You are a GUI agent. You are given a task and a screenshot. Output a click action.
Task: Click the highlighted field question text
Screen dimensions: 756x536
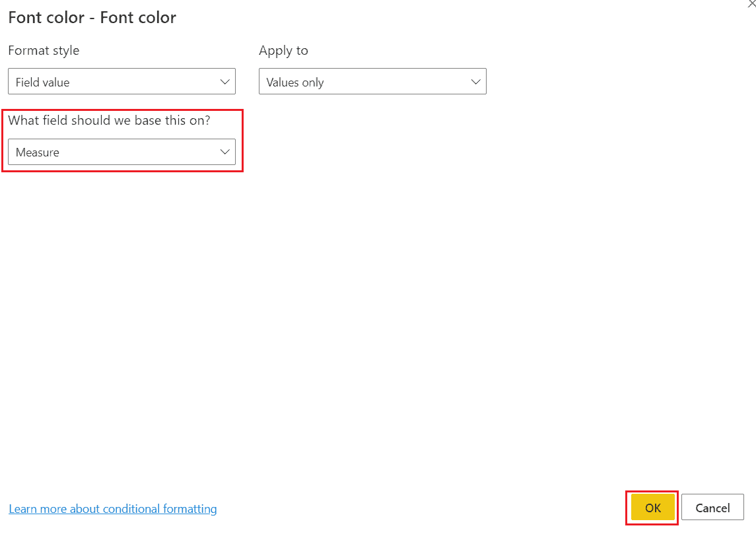[110, 120]
